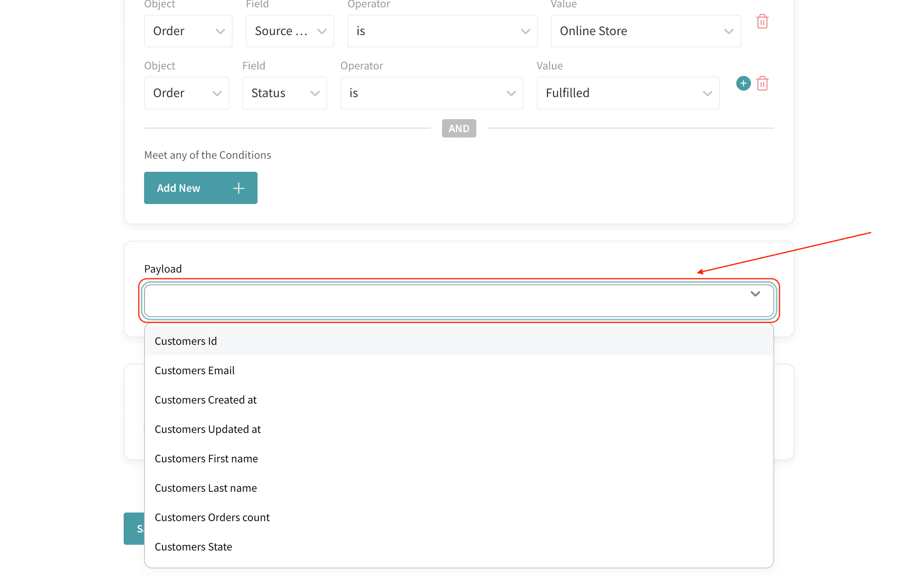Collapse the Payload dropdown using chevron
Image resolution: width=924 pixels, height=577 pixels.
pyautogui.click(x=755, y=294)
